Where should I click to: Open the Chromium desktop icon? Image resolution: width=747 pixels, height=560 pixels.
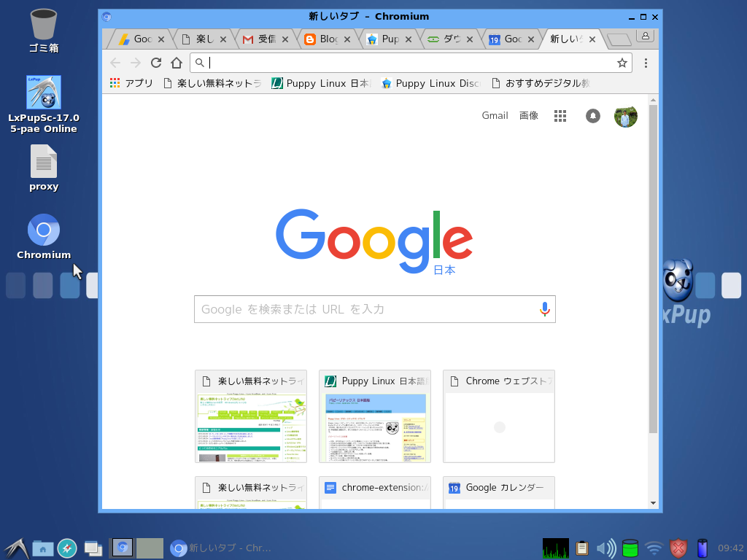43,228
